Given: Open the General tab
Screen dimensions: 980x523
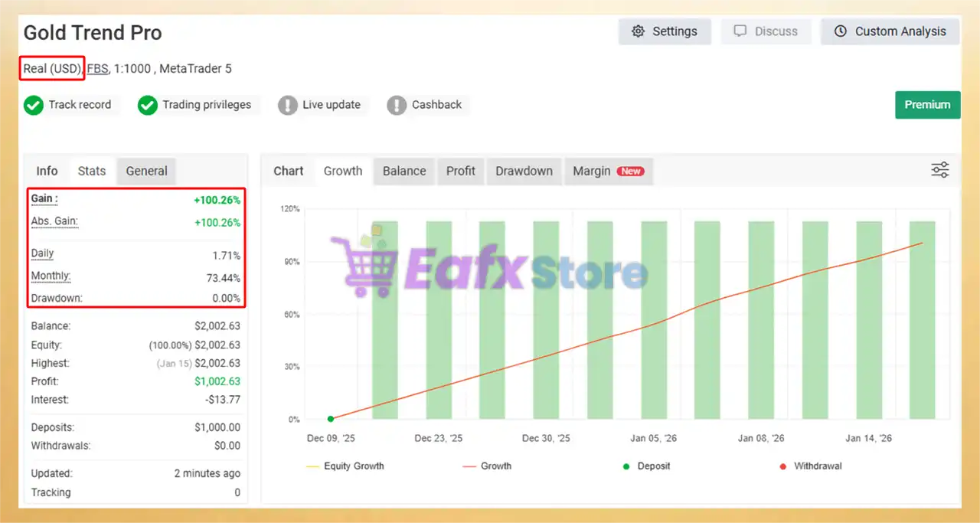Looking at the screenshot, I should (146, 171).
